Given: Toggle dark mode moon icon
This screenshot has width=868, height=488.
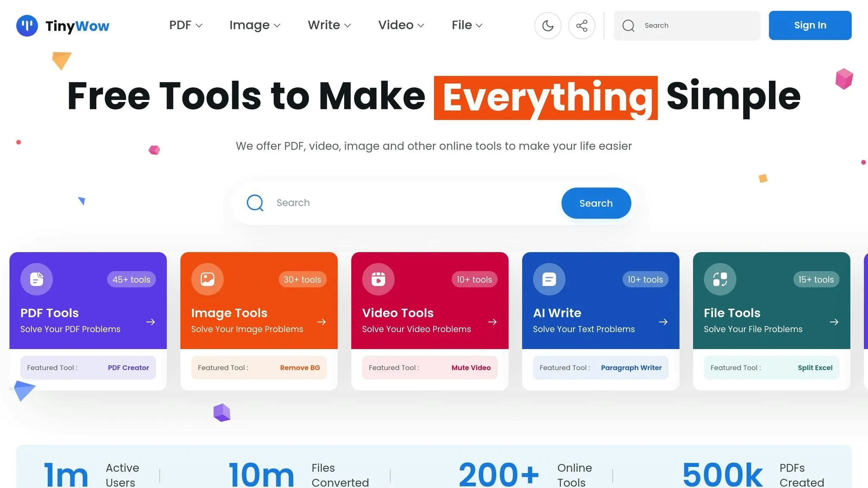Looking at the screenshot, I should (548, 25).
